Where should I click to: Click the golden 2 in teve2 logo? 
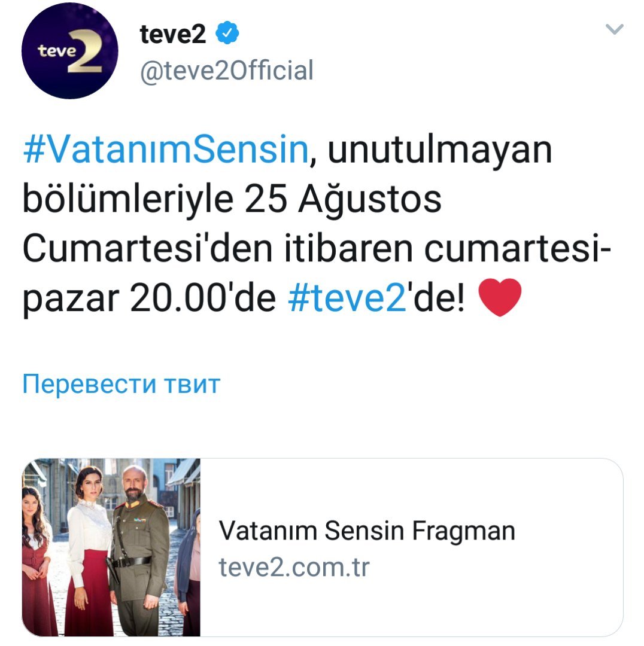click(86, 51)
